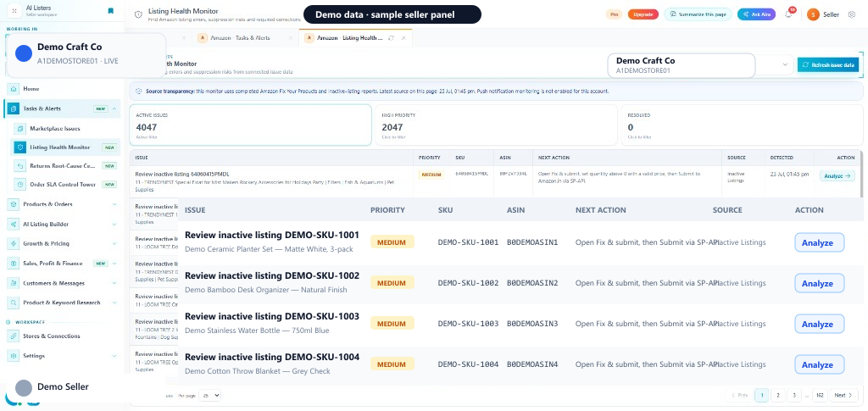This screenshot has height=411, width=868.
Task: Expand the sidebar Settings chevron
Action: click(x=114, y=356)
